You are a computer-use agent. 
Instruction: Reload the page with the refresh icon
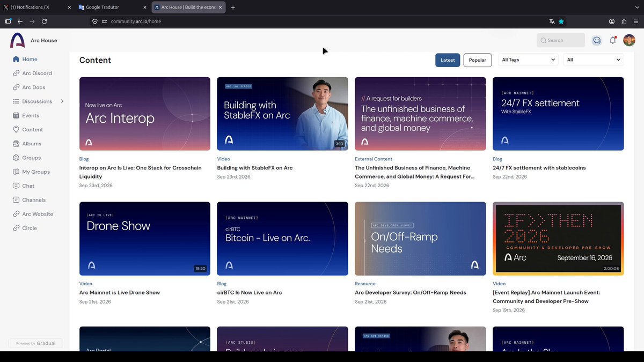44,21
